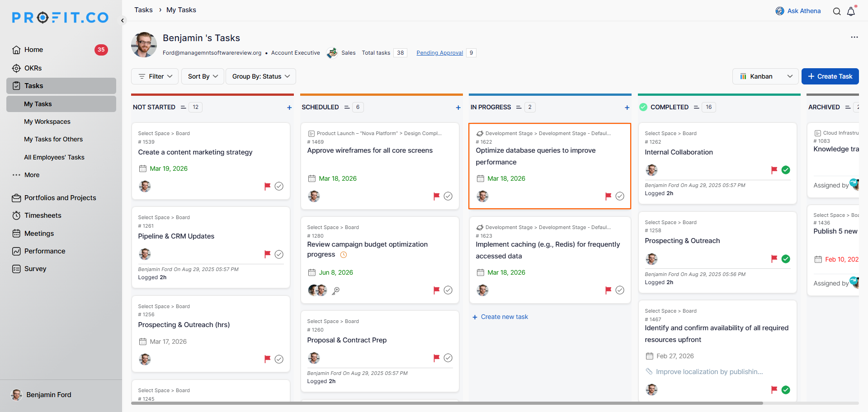Open the Kanban view selector
The height and width of the screenshot is (412, 868).
tap(766, 76)
